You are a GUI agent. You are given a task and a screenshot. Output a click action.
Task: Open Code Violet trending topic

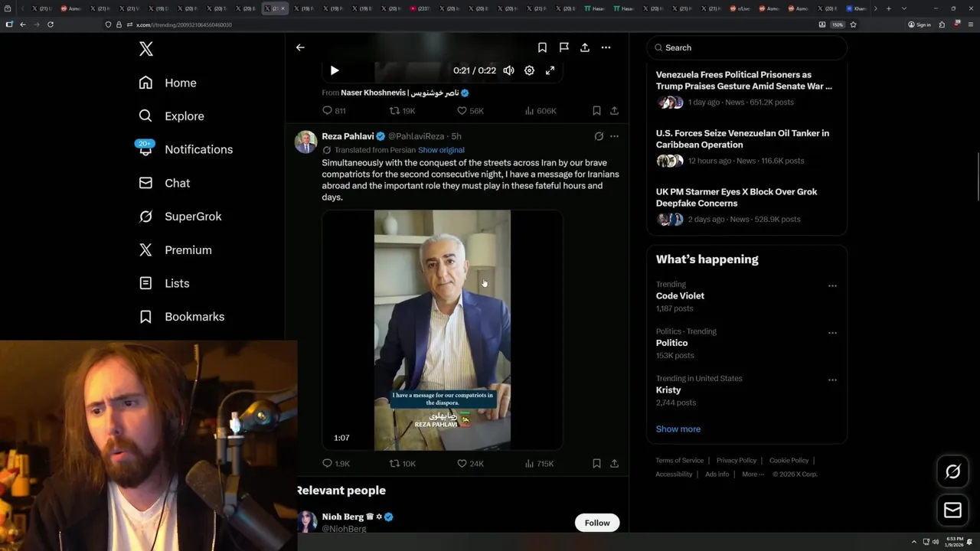pyautogui.click(x=680, y=296)
